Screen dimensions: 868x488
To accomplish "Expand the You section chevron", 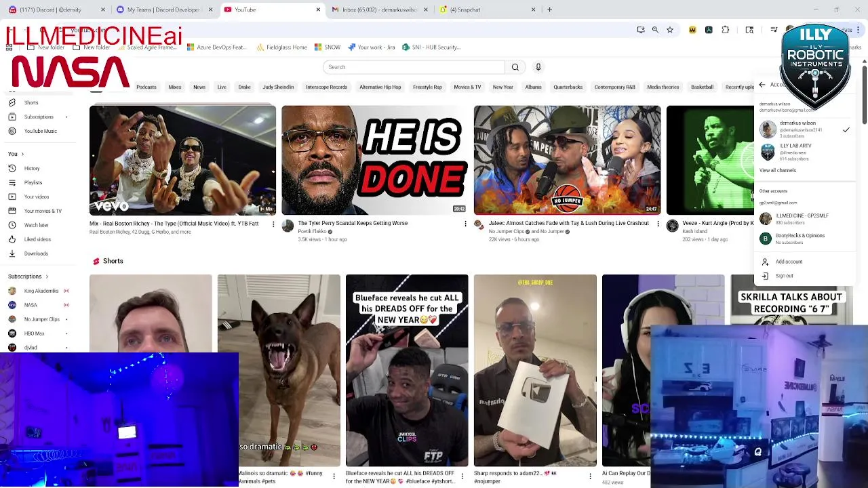I will tap(22, 154).
